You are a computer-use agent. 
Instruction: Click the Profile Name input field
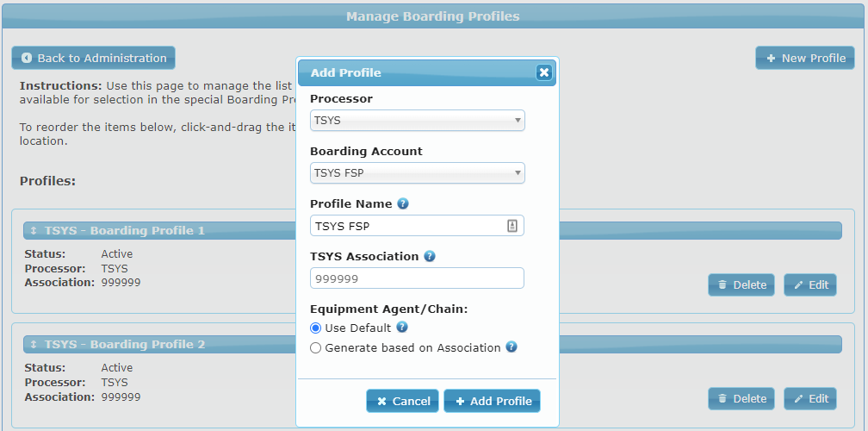pyautogui.click(x=417, y=226)
